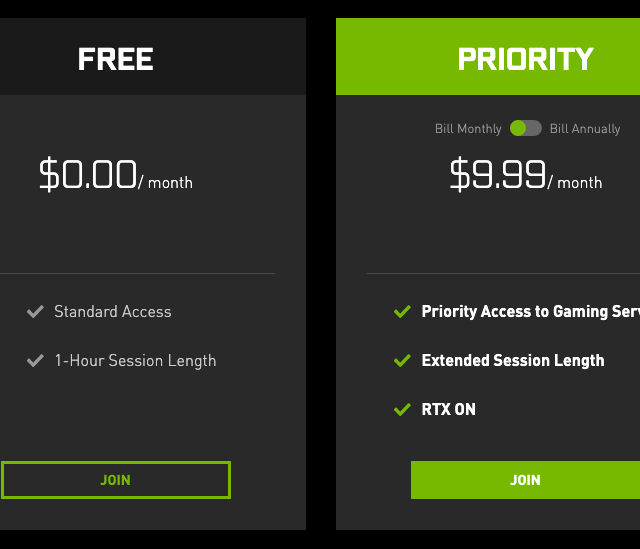640x549 pixels.
Task: Click the FREE plan header
Action: [x=116, y=59]
